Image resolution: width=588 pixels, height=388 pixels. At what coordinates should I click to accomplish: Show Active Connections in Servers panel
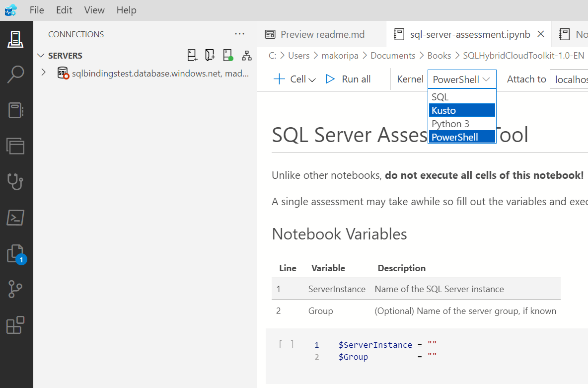click(x=228, y=55)
